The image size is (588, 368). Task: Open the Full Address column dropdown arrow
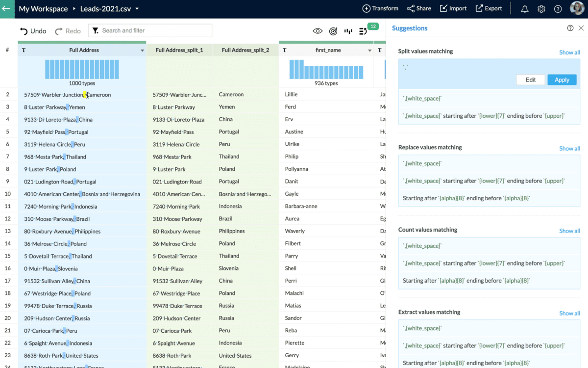coord(143,51)
